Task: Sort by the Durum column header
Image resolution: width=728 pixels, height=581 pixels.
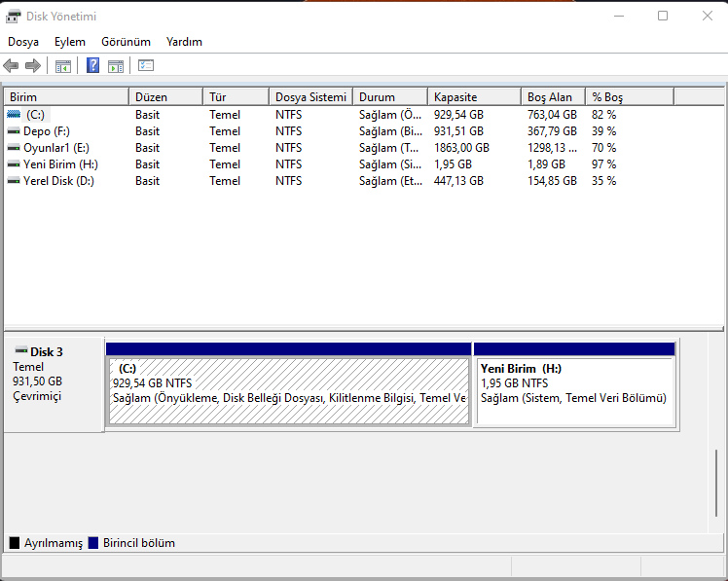Action: pos(390,97)
